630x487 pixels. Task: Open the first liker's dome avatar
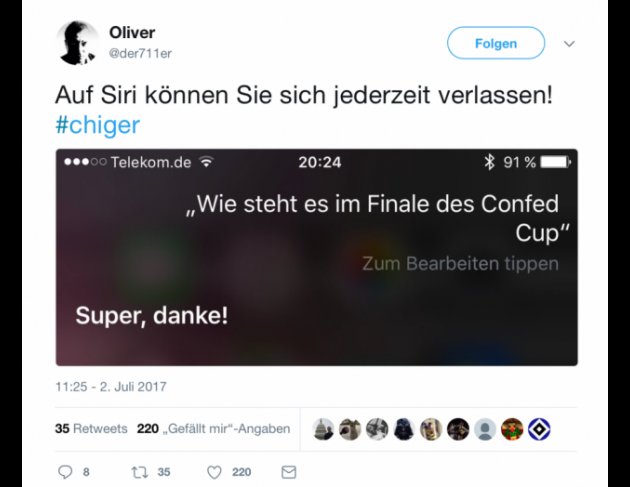(323, 429)
